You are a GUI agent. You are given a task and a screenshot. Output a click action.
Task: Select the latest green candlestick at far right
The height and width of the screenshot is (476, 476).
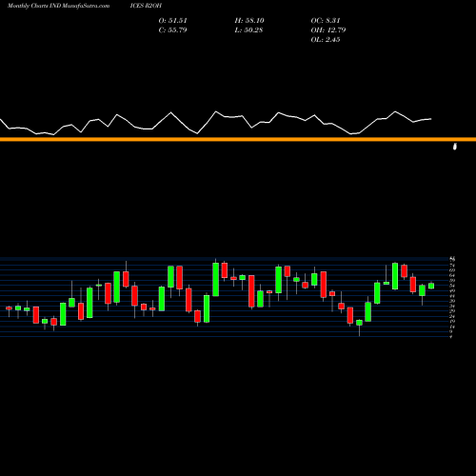(x=431, y=286)
